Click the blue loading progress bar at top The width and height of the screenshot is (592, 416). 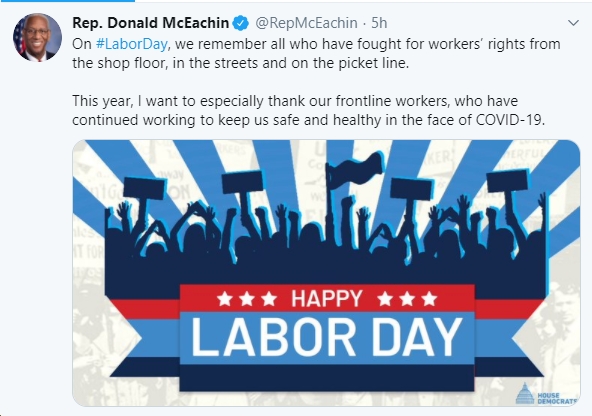[x=67, y=1]
